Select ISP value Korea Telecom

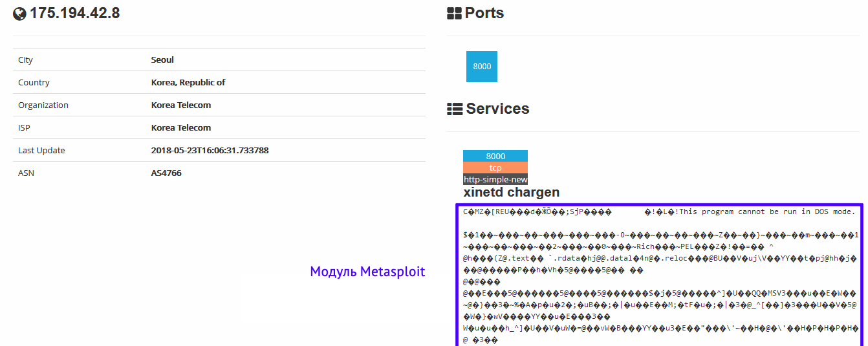[x=181, y=127]
